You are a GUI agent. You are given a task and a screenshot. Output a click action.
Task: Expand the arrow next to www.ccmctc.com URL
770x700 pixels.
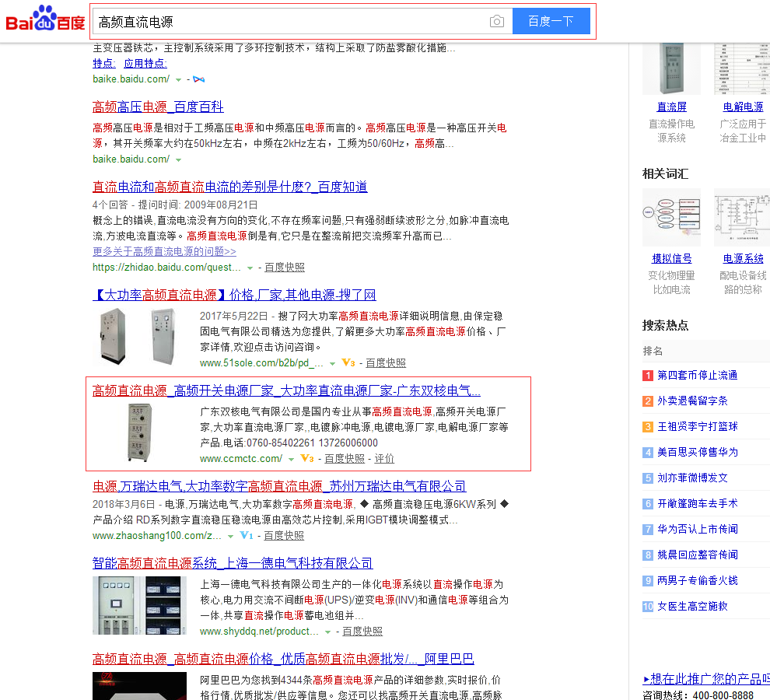point(292,459)
